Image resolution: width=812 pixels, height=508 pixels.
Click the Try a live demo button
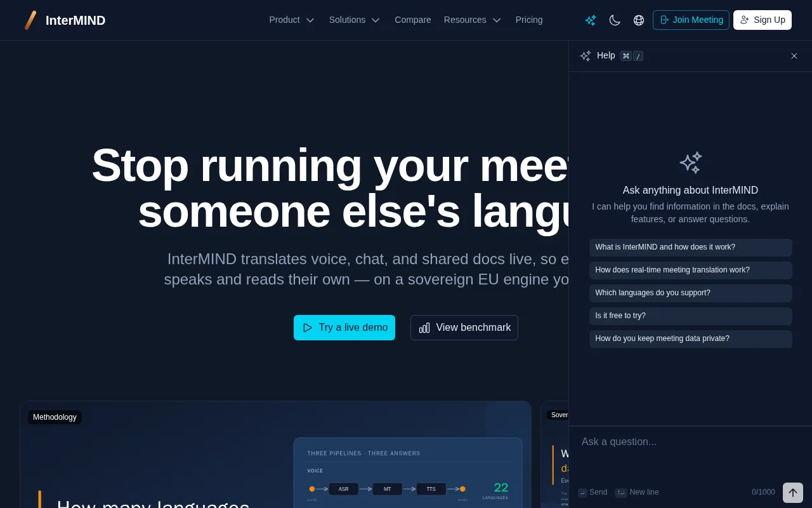(344, 328)
